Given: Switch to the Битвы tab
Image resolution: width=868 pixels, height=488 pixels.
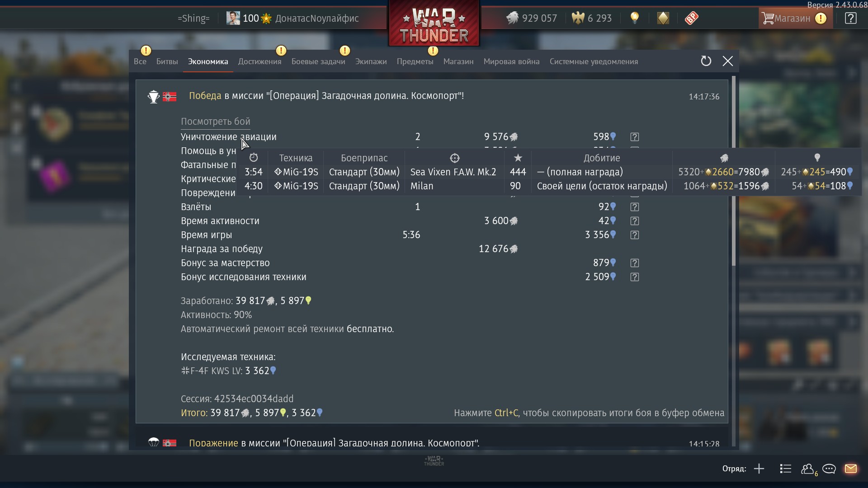Looking at the screenshot, I should pos(167,61).
